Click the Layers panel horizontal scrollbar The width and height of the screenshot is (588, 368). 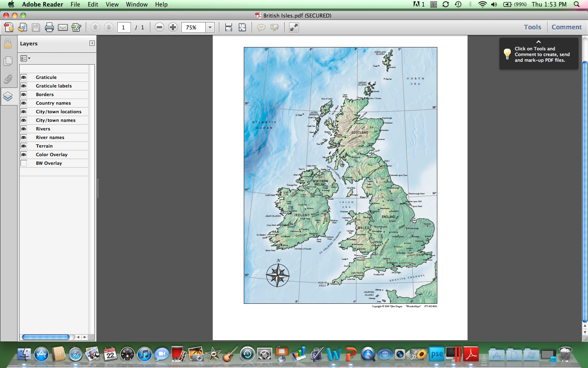(46, 337)
